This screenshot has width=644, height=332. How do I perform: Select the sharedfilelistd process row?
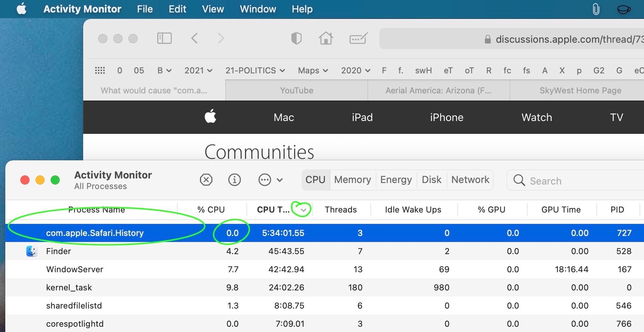pyautogui.click(x=325, y=306)
